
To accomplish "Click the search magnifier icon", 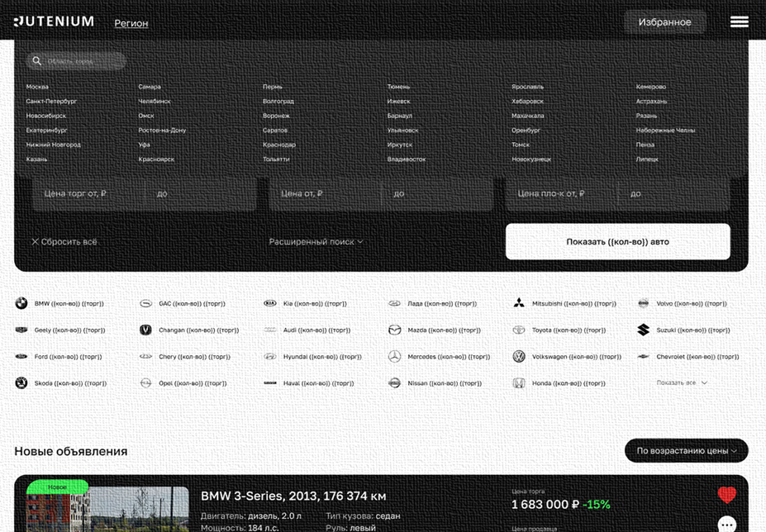I will click(x=36, y=61).
